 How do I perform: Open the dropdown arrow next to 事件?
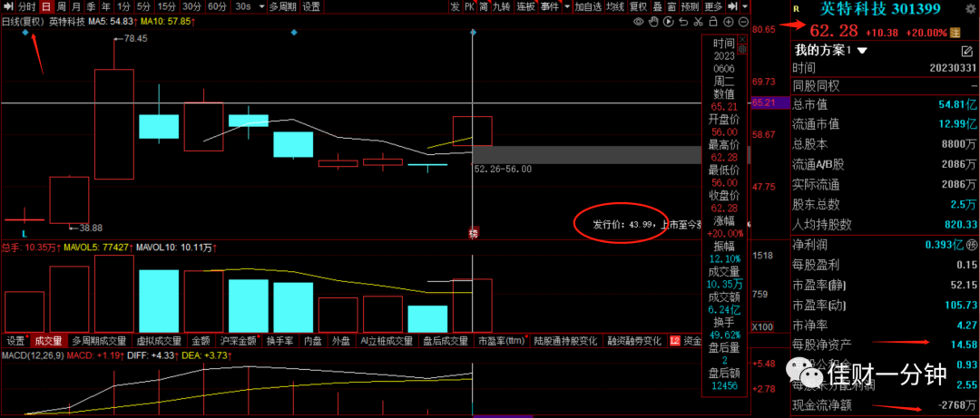click(x=566, y=7)
